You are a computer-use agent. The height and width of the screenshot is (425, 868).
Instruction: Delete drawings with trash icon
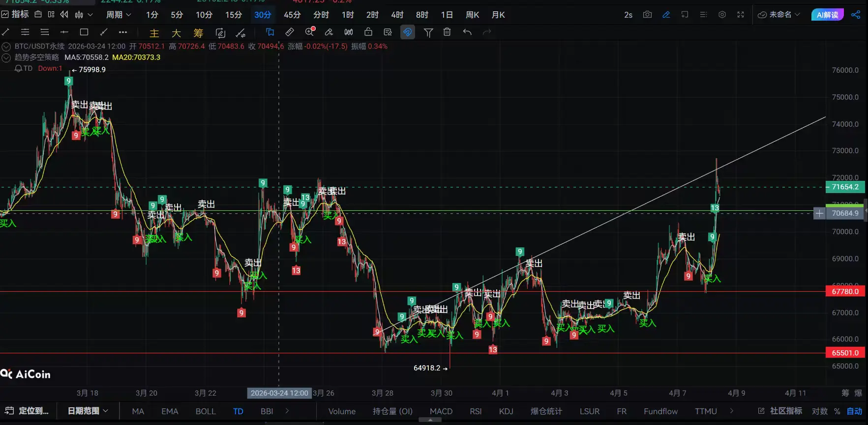tap(447, 32)
